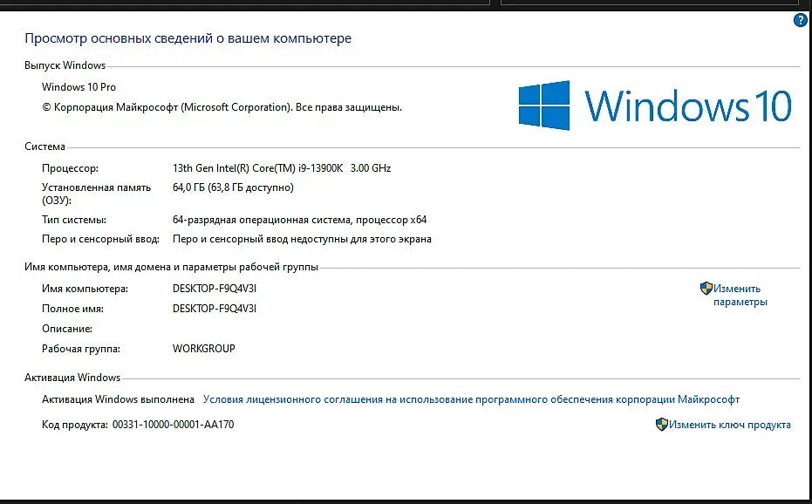Click the Активация Windows section header

click(x=72, y=378)
